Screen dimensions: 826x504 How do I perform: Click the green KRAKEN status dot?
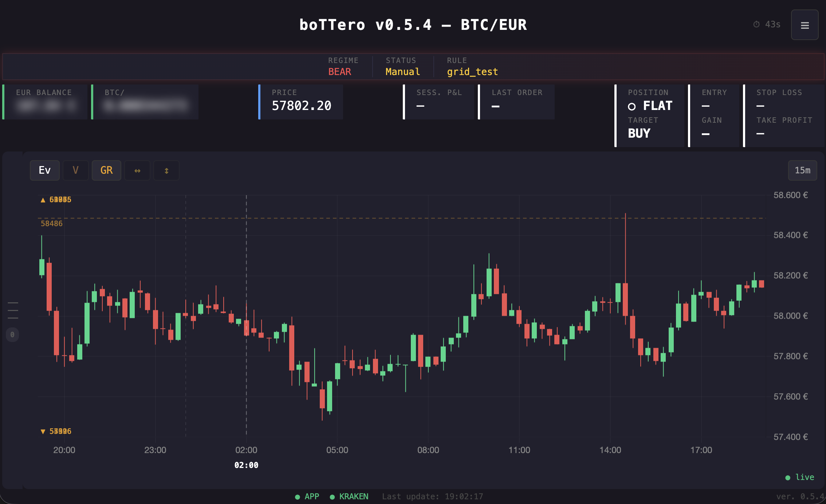click(332, 496)
